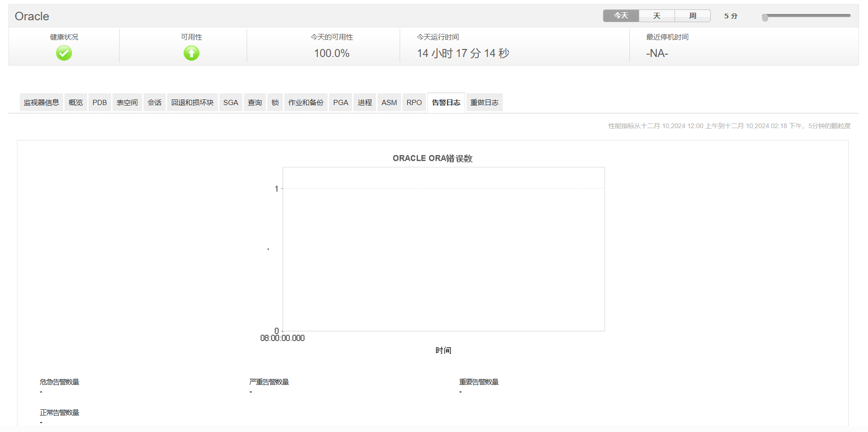Select the 周 time range button

point(692,16)
